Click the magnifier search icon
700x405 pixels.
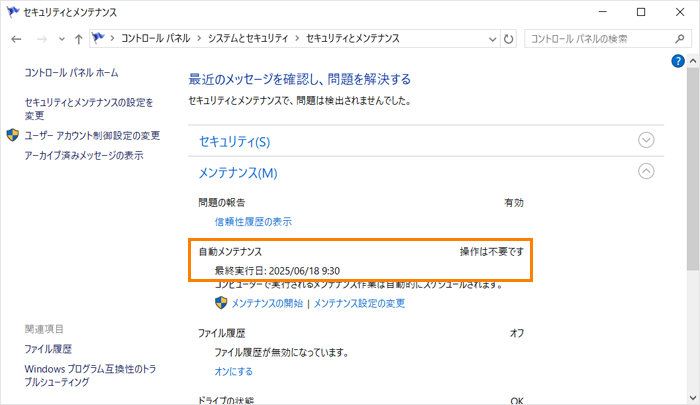click(x=679, y=39)
